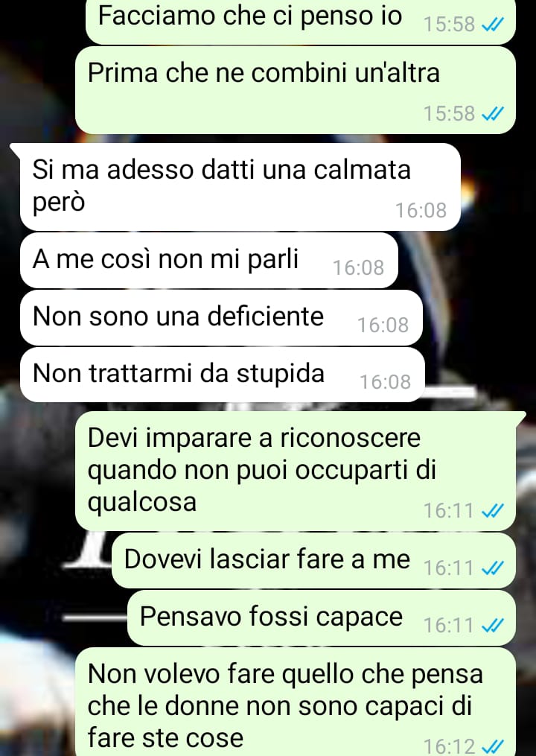The height and width of the screenshot is (756, 536).
Task: Tap the 'A me così non mi parli' message
Action: click(x=209, y=261)
